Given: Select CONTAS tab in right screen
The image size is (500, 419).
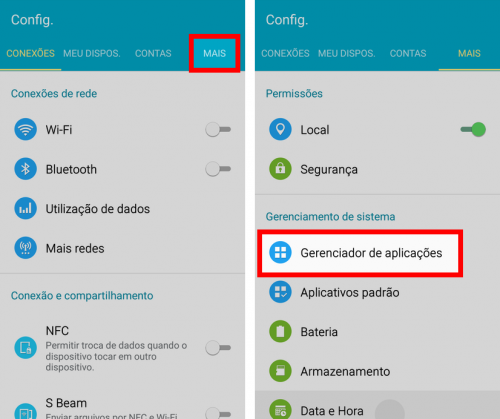Looking at the screenshot, I should 408,53.
